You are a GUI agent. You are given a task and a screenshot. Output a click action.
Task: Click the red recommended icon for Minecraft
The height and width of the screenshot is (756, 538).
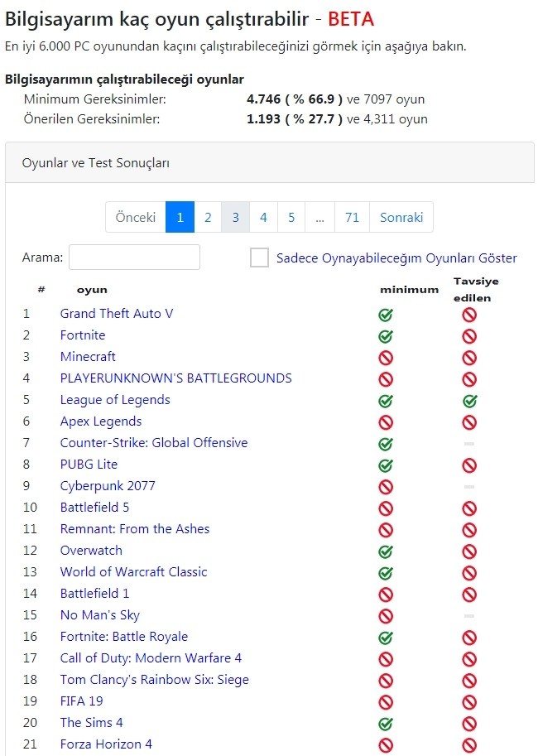(469, 358)
